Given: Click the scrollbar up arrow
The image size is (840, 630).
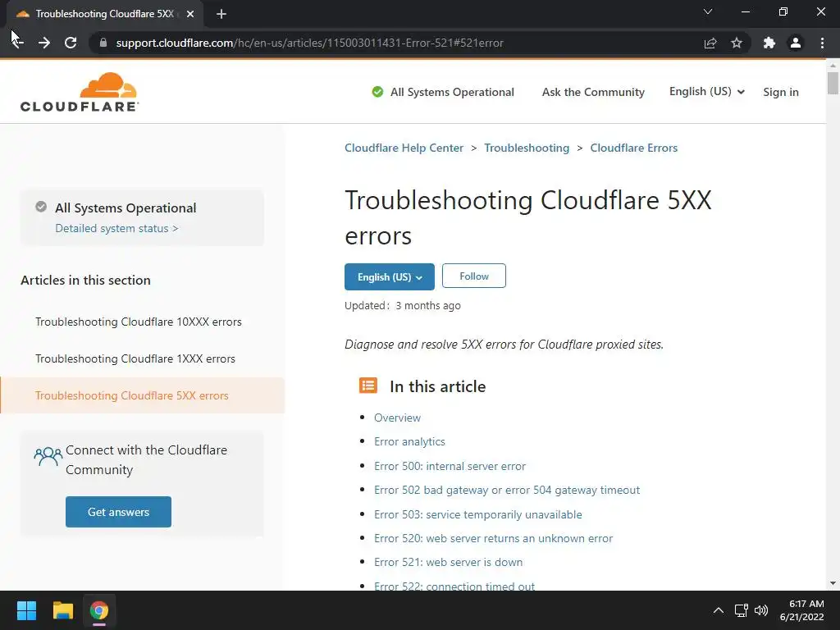Looking at the screenshot, I should click(x=833, y=65).
